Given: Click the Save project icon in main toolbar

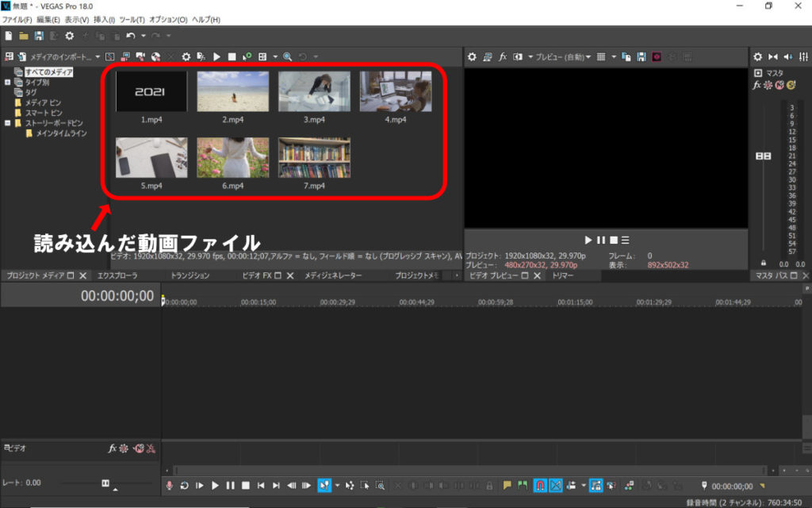Looking at the screenshot, I should (38, 36).
